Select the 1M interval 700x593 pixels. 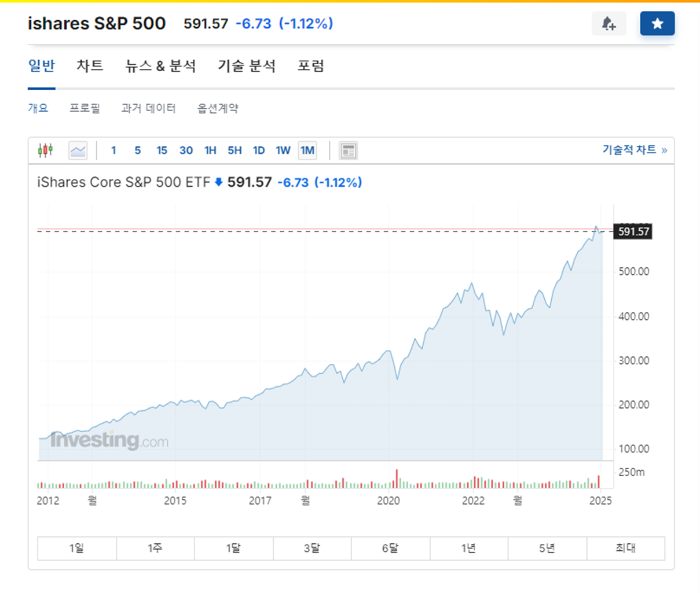(307, 150)
